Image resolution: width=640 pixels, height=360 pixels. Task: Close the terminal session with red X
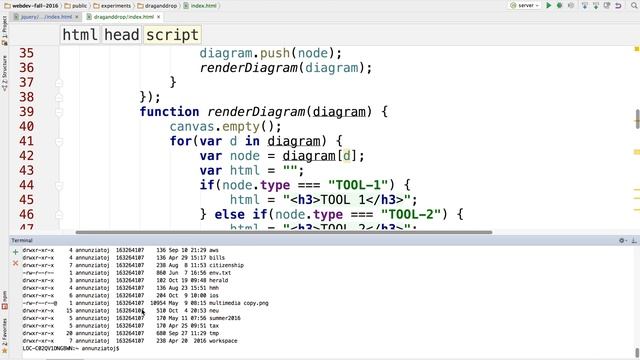16,263
